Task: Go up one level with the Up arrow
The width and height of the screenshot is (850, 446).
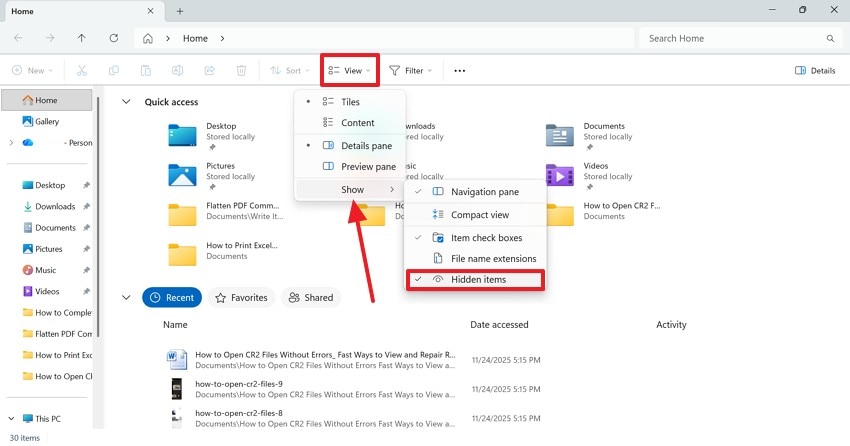Action: [81, 38]
